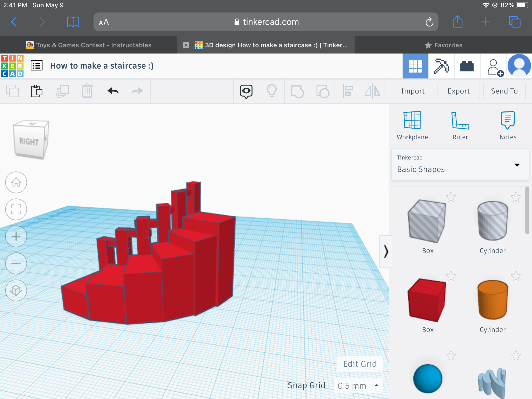Select the orange Cylinder shape

click(x=493, y=300)
